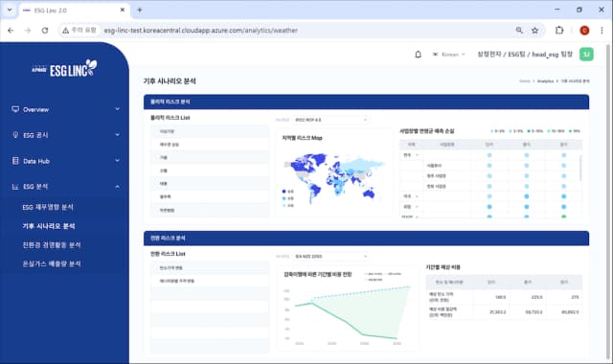Screen dimensions: 613x364
Task: Reload the page using the refresh icon
Action: tap(45, 30)
